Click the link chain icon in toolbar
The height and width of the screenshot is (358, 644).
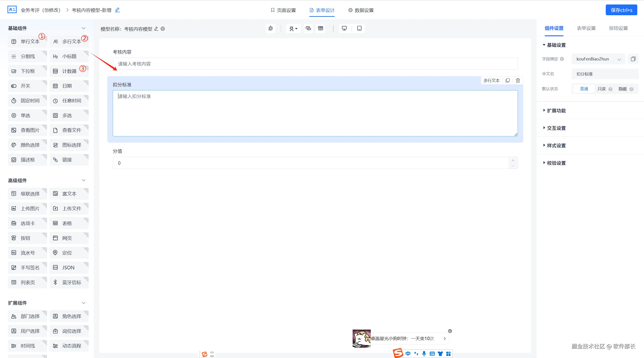[x=308, y=28]
